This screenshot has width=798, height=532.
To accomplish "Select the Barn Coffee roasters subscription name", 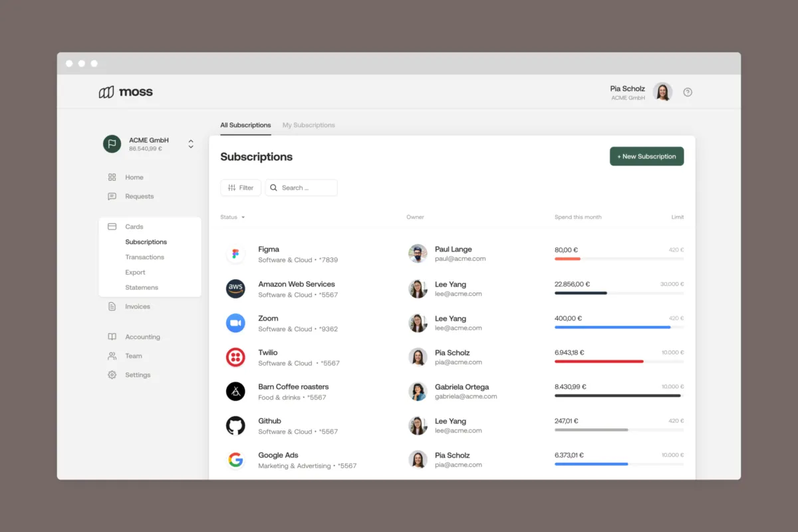I will (293, 386).
